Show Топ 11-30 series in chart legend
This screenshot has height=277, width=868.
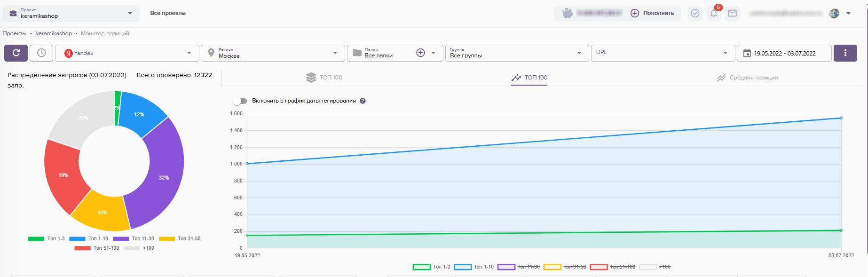click(x=519, y=267)
